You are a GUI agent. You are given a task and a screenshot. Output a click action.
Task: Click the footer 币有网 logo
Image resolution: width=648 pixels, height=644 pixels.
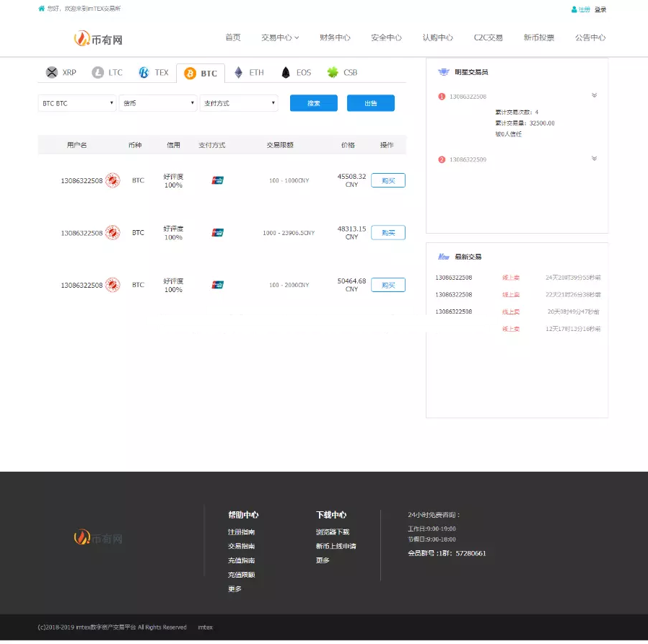click(98, 538)
